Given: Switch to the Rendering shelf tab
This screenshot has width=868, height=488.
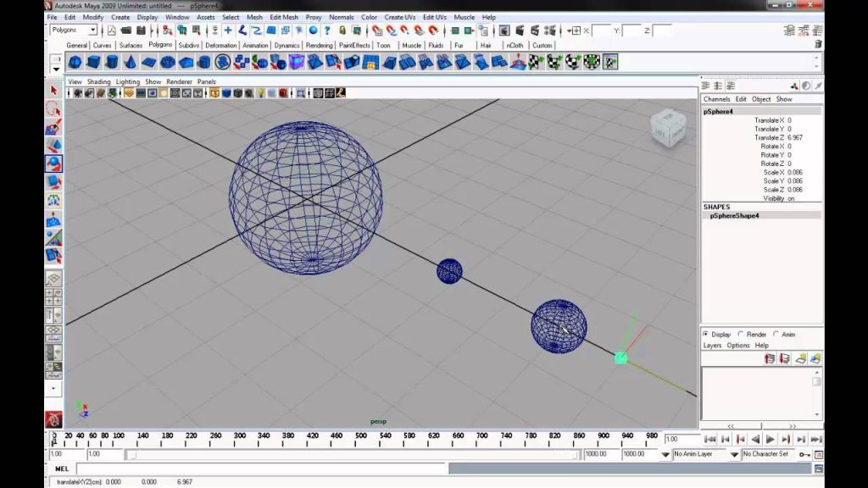Looking at the screenshot, I should 320,46.
